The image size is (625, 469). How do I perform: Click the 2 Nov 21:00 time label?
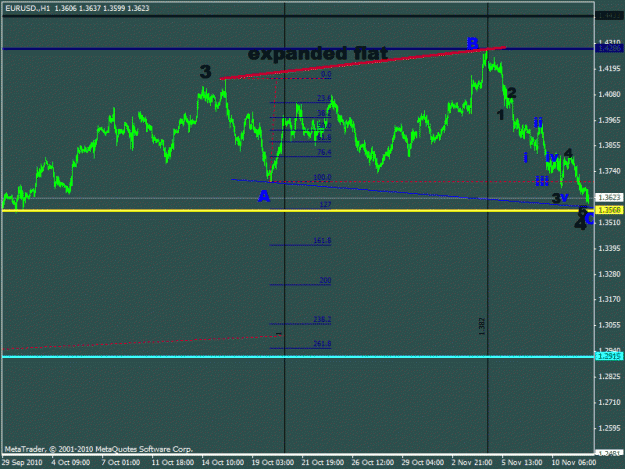[472, 462]
